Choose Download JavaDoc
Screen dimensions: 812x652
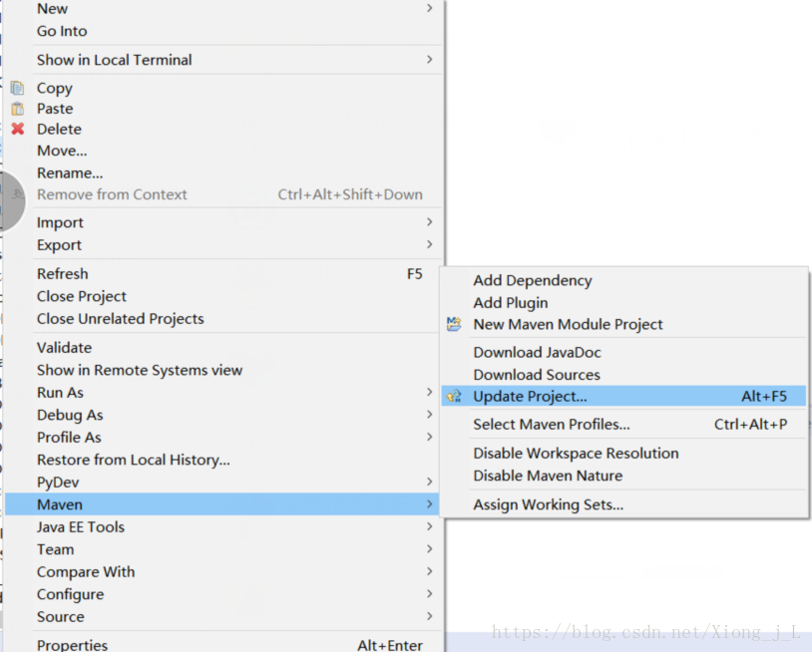pos(624,352)
